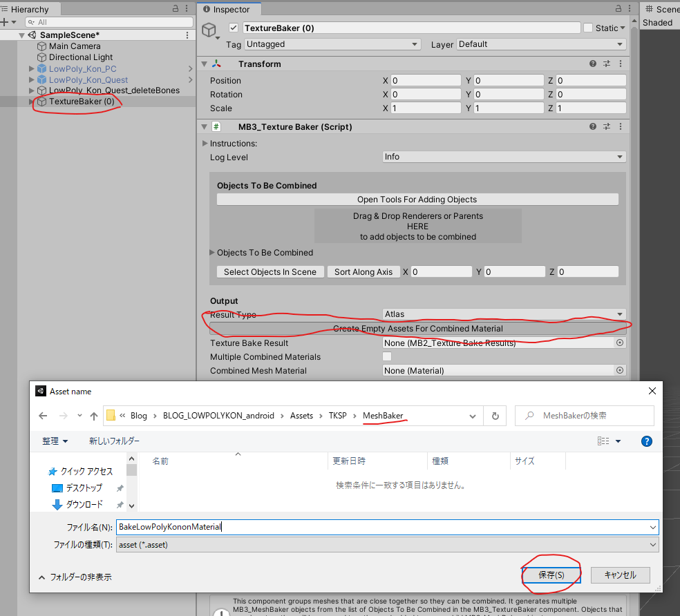Expand LowPoly_Kon_Quest in the Hierarchy
Screen dimensions: 680x616
click(31, 80)
